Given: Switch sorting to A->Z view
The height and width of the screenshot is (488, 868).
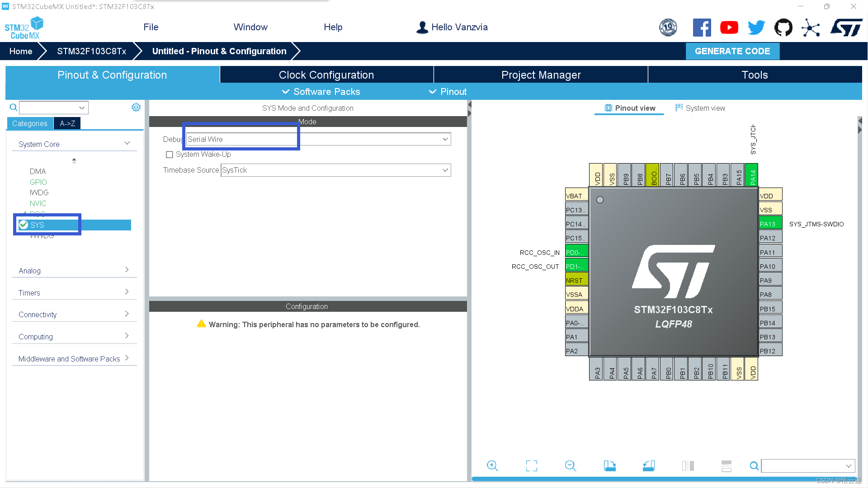Looking at the screenshot, I should [67, 123].
